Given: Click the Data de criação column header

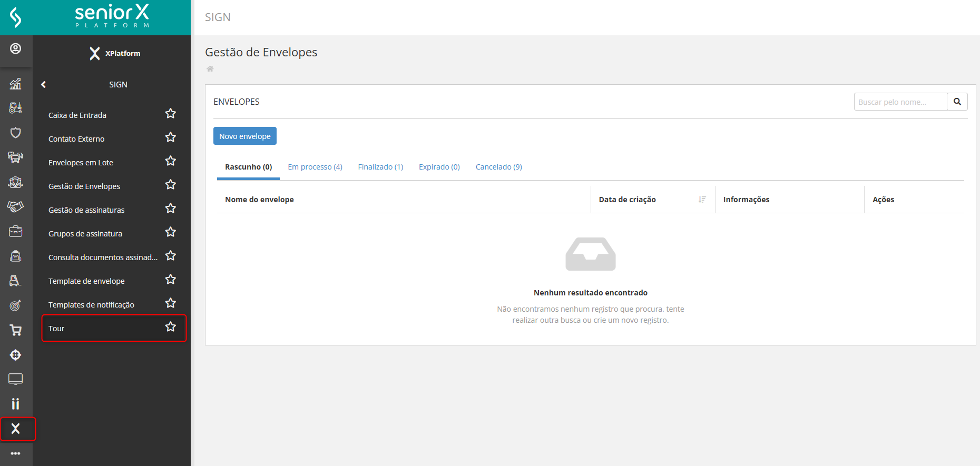Looking at the screenshot, I should tap(628, 200).
